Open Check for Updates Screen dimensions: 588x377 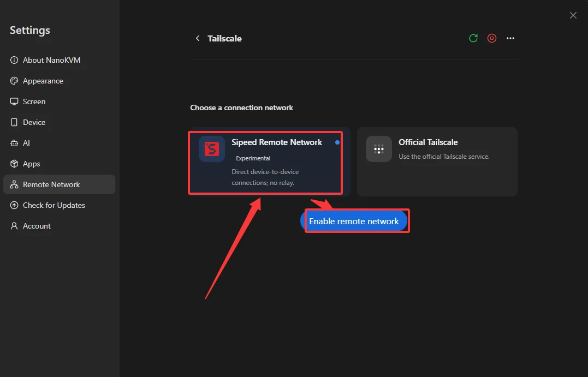(60, 205)
